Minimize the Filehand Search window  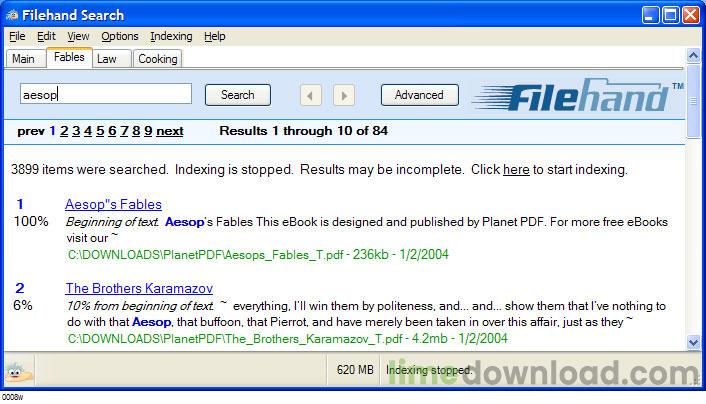[650, 15]
